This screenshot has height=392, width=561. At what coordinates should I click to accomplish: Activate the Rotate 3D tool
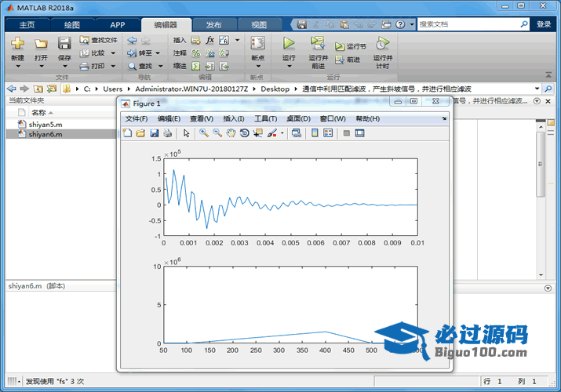click(x=244, y=133)
